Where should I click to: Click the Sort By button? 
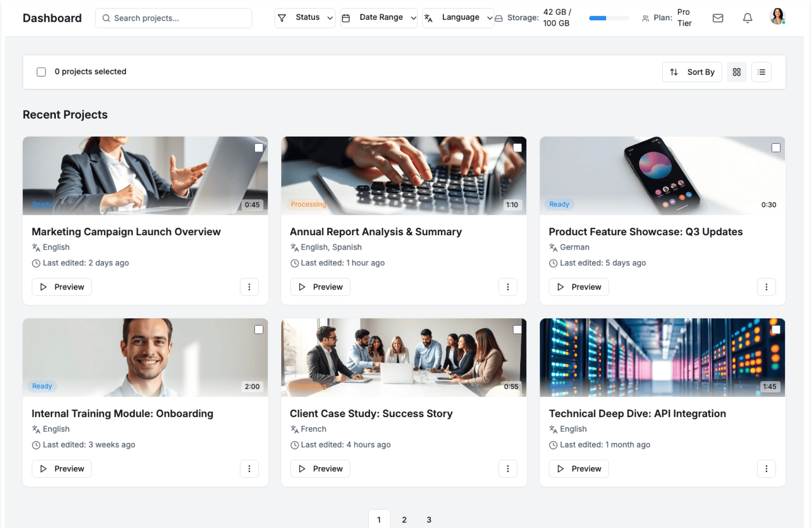(x=692, y=72)
